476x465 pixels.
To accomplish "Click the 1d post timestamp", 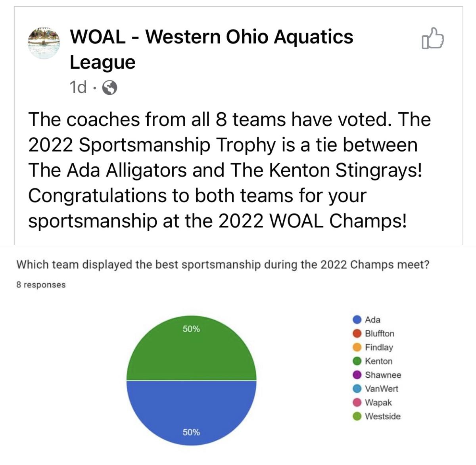I will click(78, 87).
